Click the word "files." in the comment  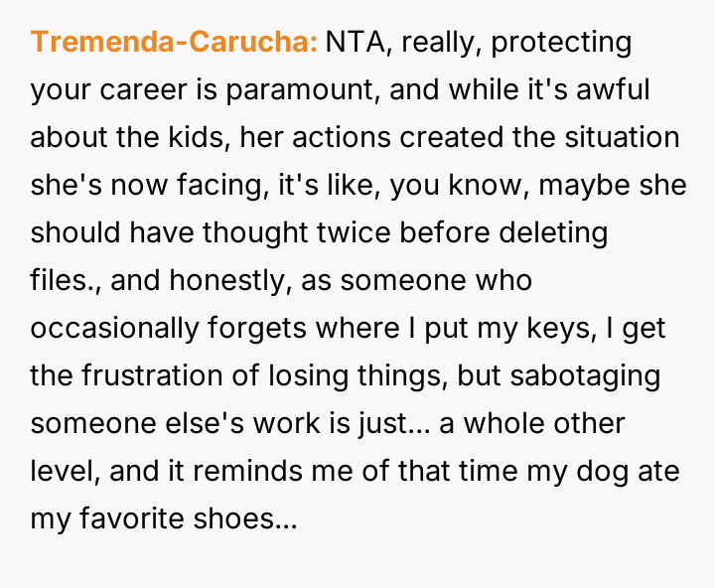tap(67, 281)
